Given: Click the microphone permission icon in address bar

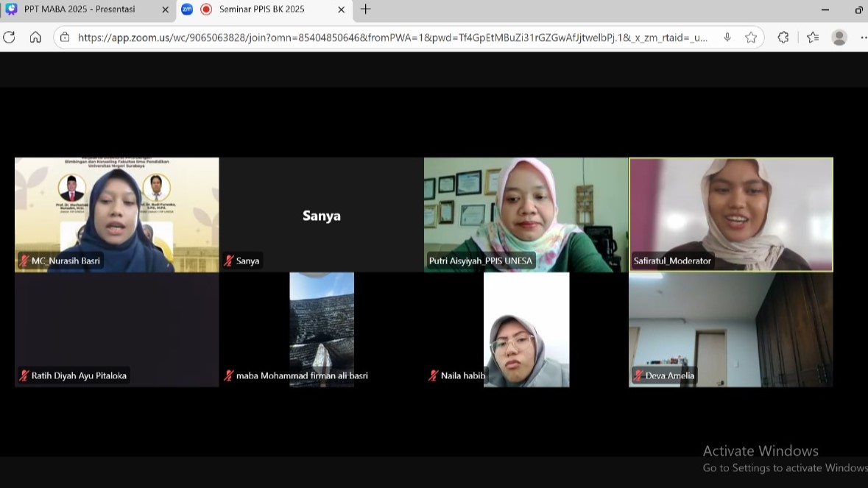Looking at the screenshot, I should coord(727,38).
